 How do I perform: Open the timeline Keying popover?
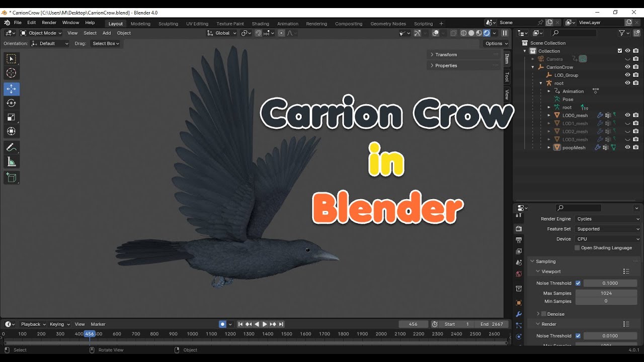pos(59,324)
